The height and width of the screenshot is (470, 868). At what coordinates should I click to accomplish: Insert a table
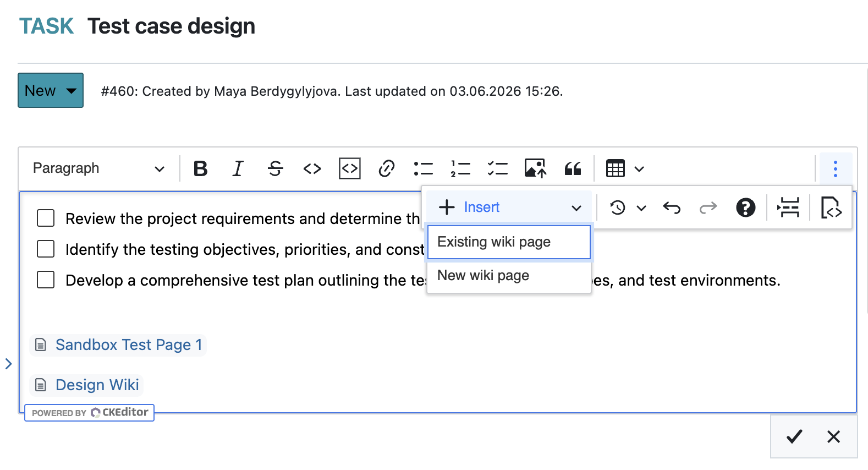point(616,168)
